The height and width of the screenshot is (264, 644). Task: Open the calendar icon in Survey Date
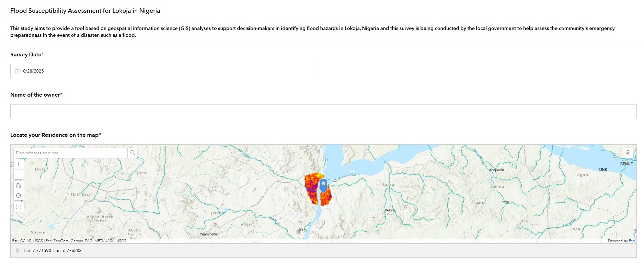click(x=18, y=71)
